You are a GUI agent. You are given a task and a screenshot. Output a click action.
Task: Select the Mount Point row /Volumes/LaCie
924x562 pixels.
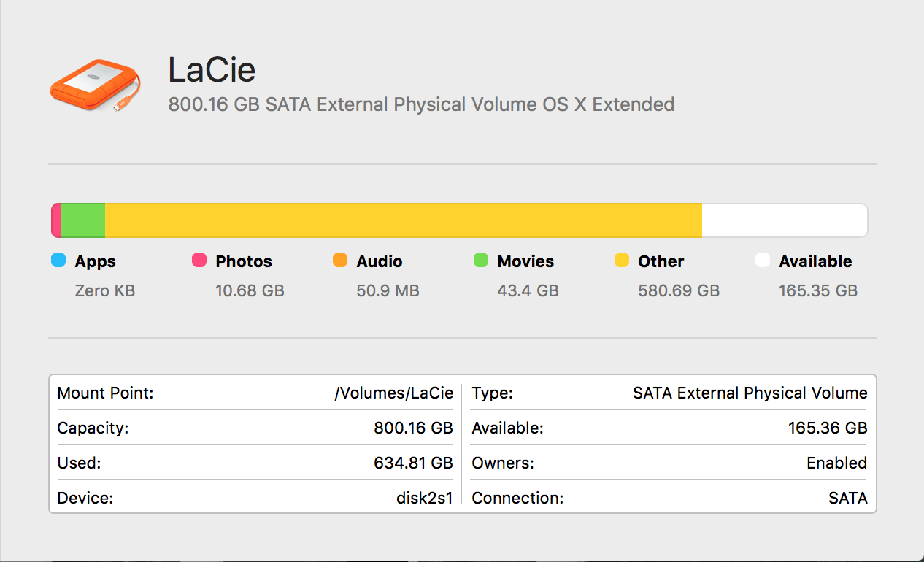pyautogui.click(x=255, y=393)
